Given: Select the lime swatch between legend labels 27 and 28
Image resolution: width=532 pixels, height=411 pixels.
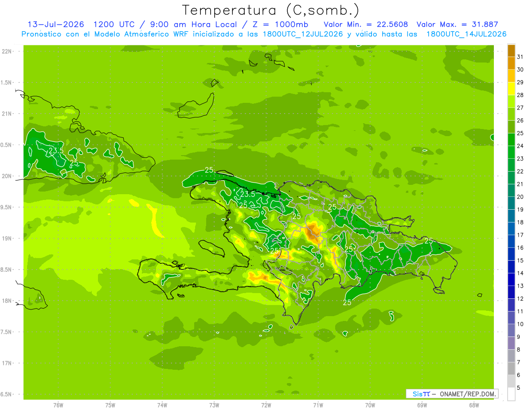Looking at the screenshot, I should [511, 102].
